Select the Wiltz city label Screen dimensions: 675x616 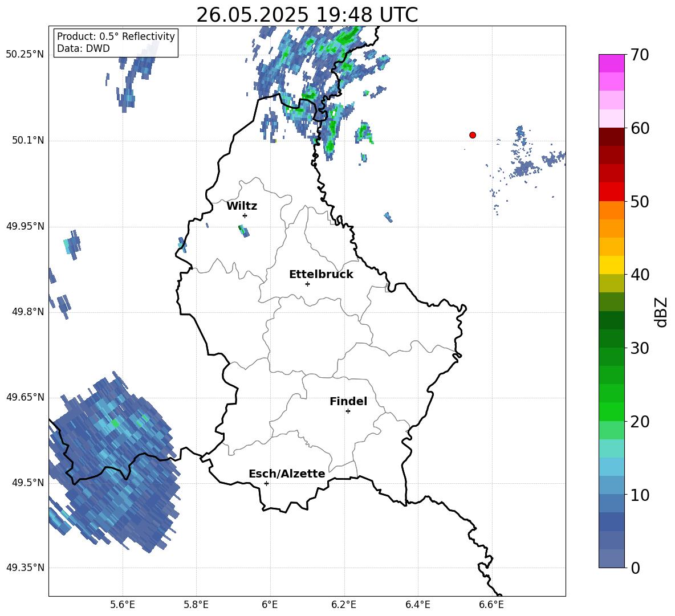(242, 206)
